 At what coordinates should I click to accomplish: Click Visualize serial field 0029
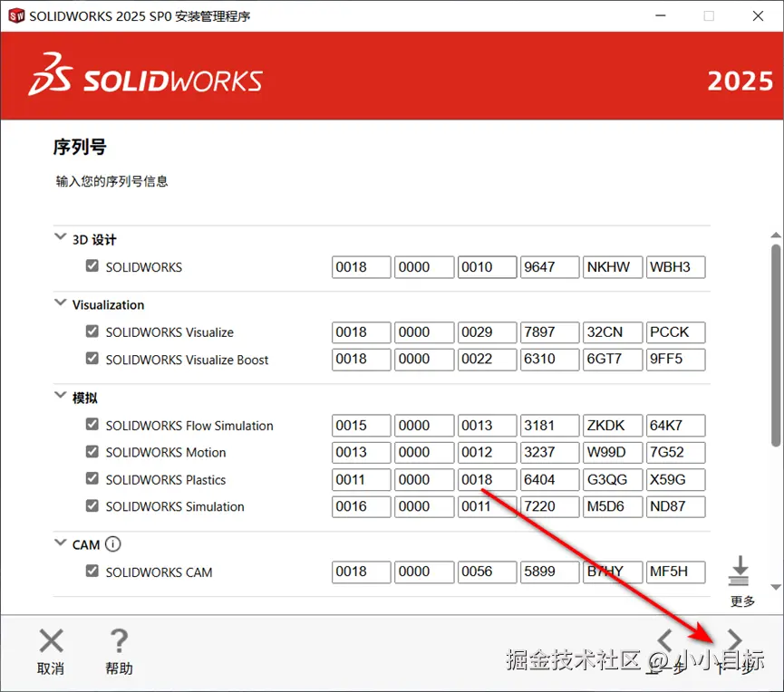point(487,332)
